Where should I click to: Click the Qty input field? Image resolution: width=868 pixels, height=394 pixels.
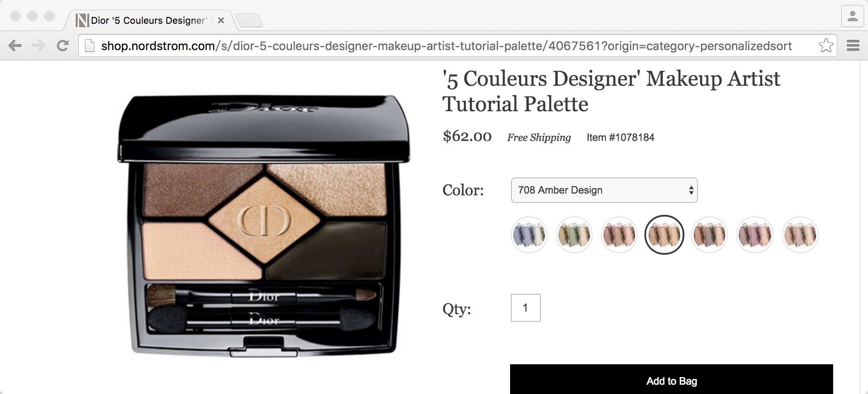coord(525,308)
